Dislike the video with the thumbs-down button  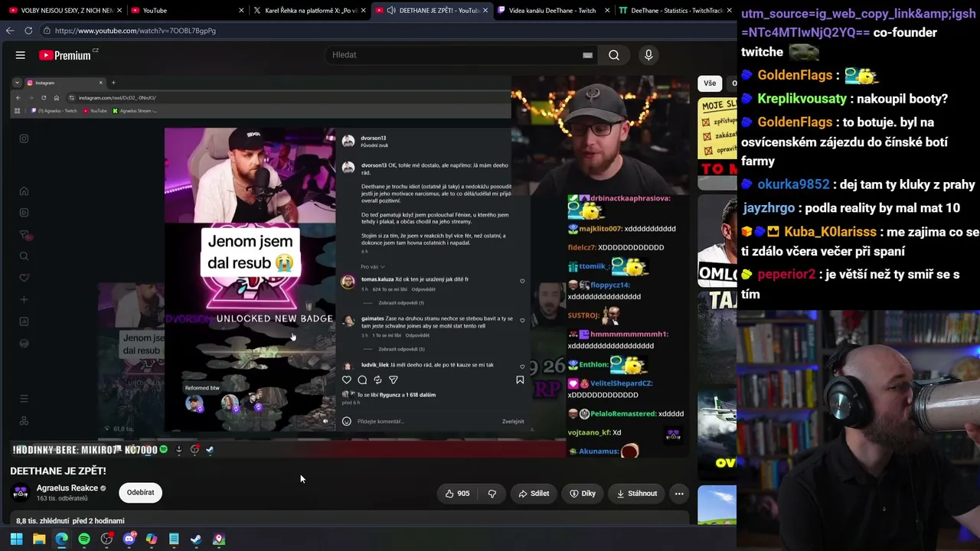[x=492, y=494]
